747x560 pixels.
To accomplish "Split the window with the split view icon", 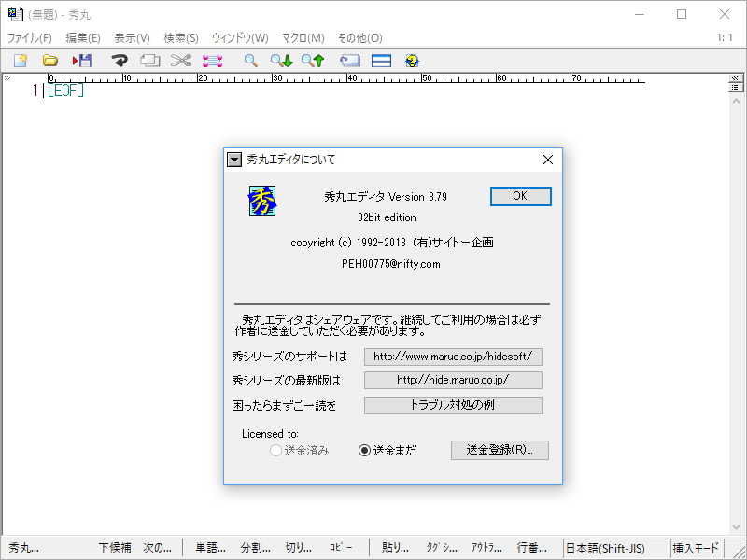I will [380, 60].
